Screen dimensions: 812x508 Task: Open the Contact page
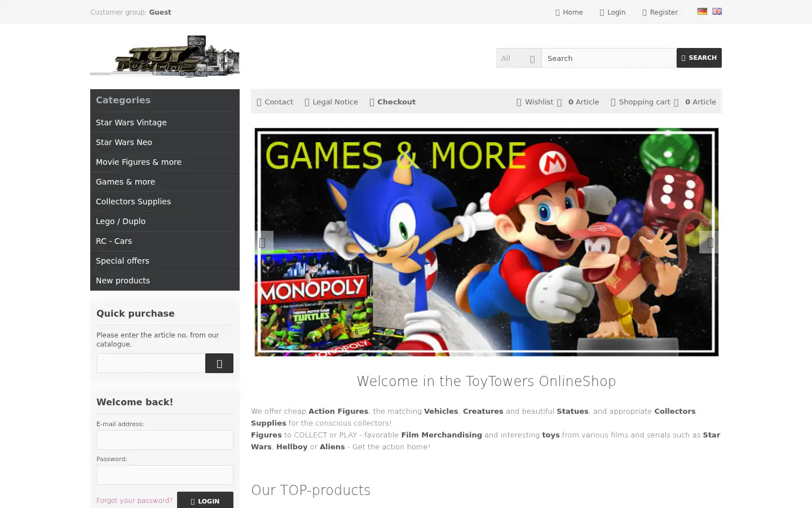point(275,102)
